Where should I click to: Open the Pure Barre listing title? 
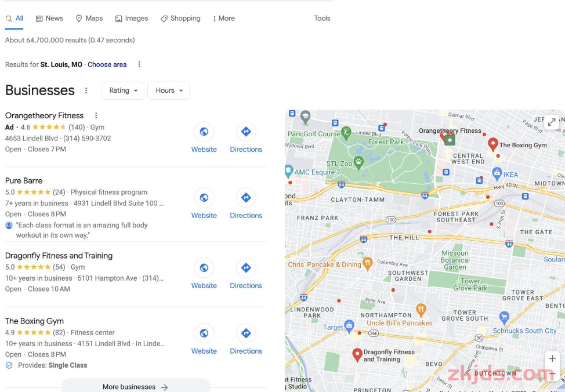[24, 181]
